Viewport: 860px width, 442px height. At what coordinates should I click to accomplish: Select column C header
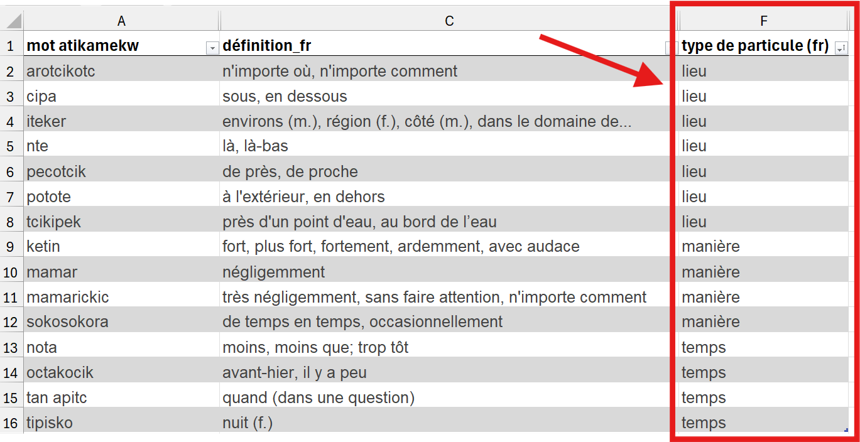click(x=449, y=21)
